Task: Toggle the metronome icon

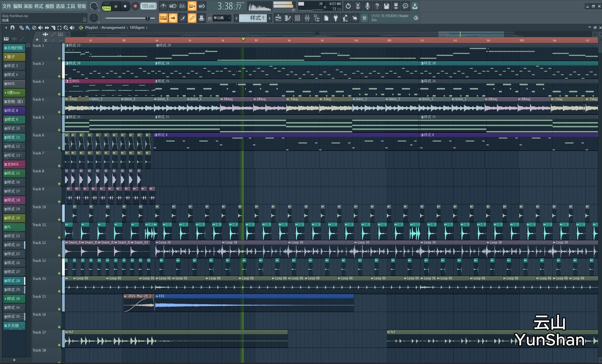Action: pyautogui.click(x=163, y=6)
